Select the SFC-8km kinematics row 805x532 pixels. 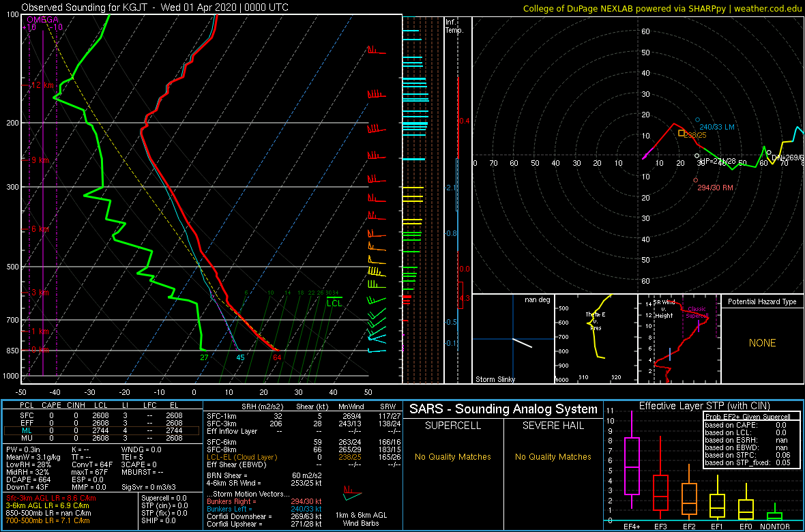click(x=303, y=450)
